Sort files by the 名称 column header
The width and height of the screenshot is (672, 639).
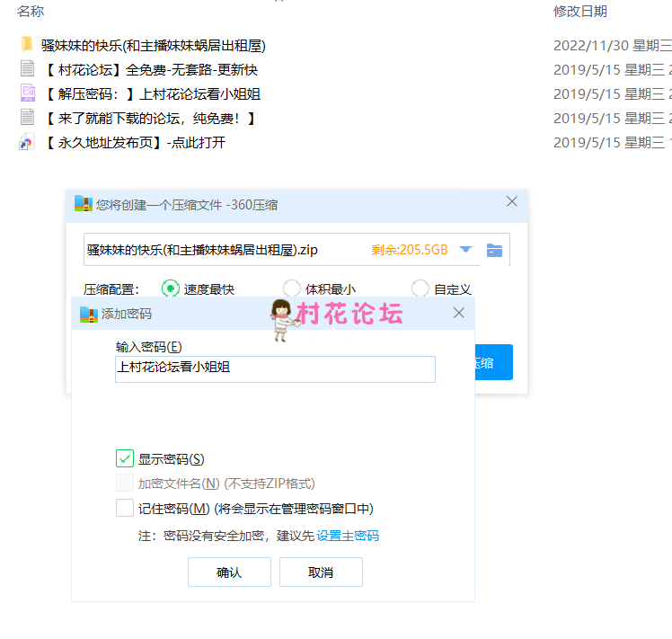31,12
